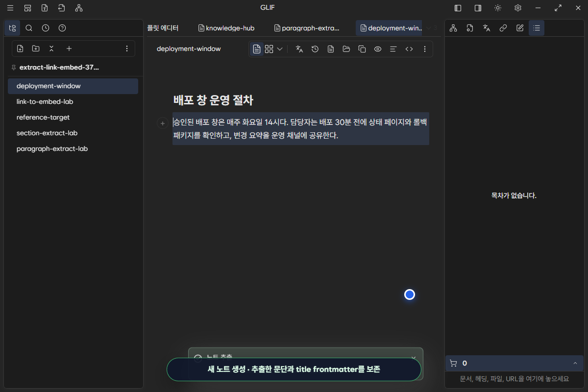Dismiss the 노트 추출 notification
Image resolution: width=588 pixels, height=392 pixels.
click(x=414, y=357)
